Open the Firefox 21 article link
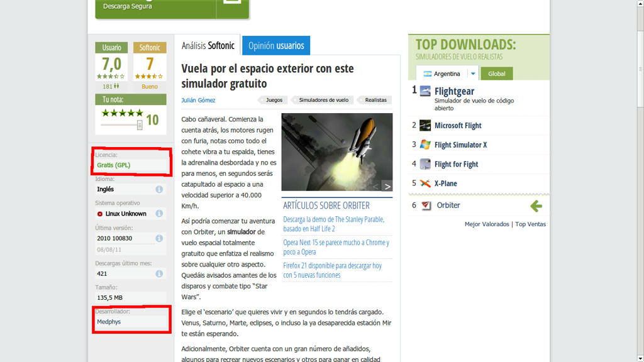 point(332,270)
